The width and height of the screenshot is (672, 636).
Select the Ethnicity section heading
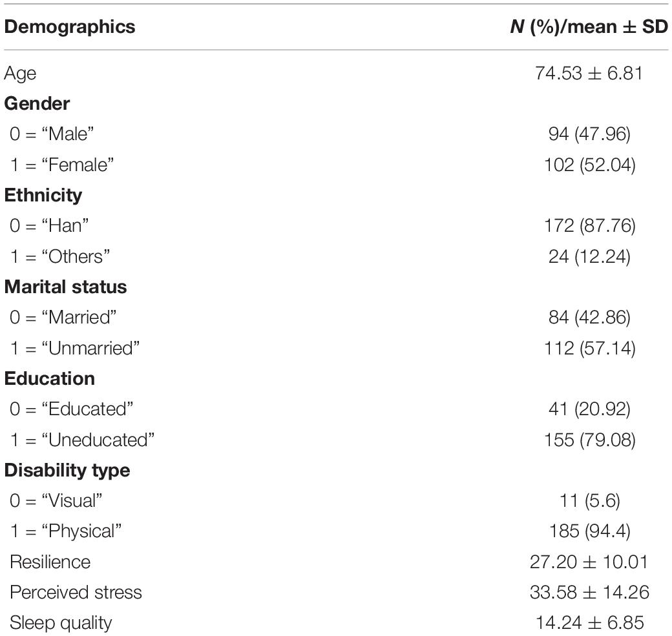coord(43,195)
